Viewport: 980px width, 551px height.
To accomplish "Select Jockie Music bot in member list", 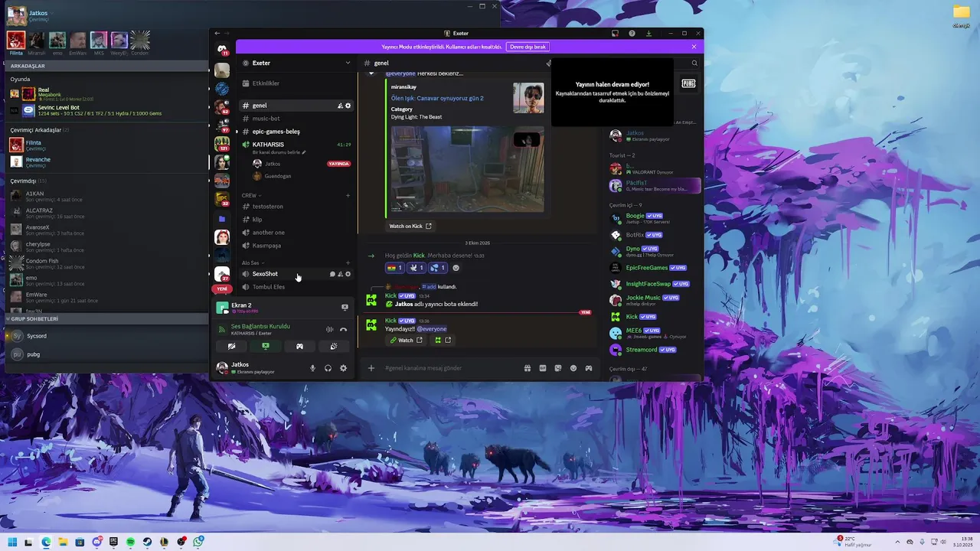I will [655, 300].
